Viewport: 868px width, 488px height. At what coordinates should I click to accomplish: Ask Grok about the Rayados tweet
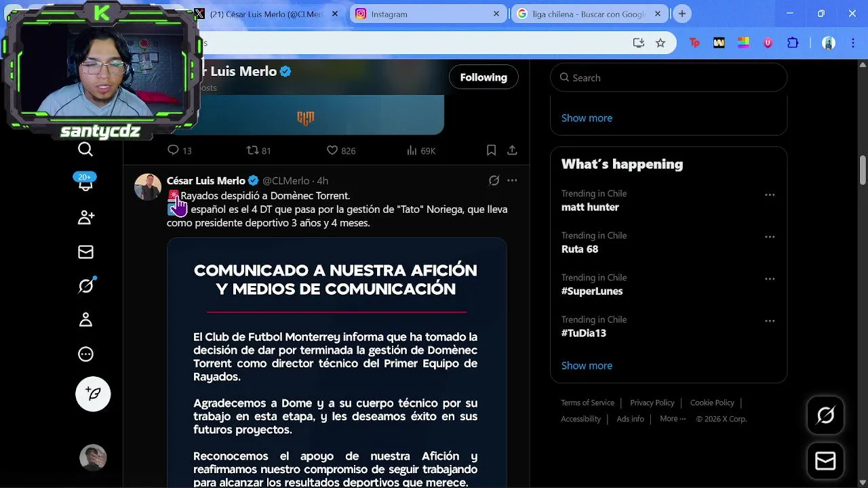[x=494, y=180]
